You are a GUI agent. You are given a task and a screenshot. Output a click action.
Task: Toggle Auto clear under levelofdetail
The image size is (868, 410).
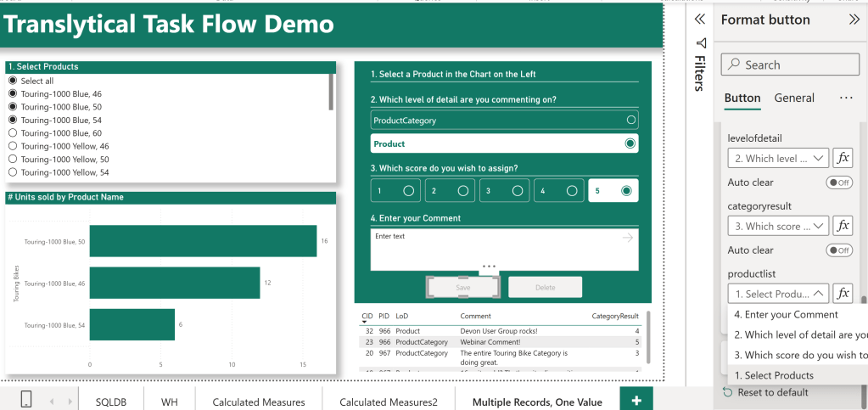(839, 183)
